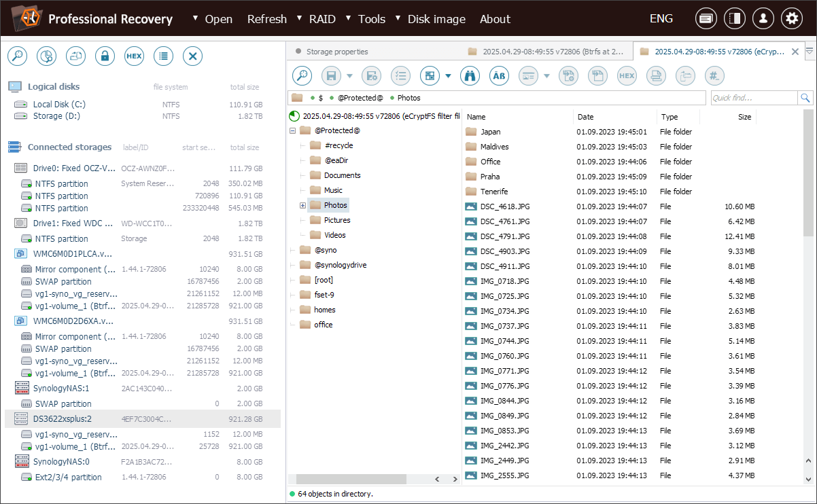Open the About menu item
The image size is (817, 504).
tap(495, 19)
